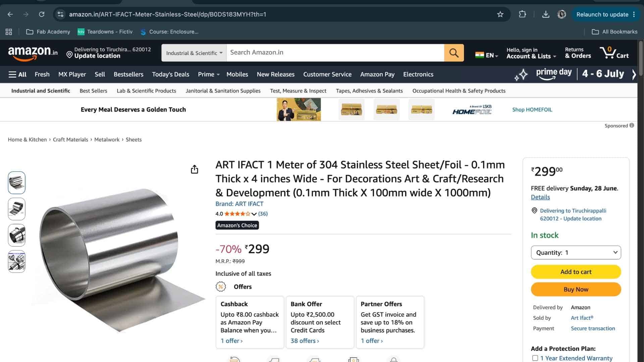Click the Search Amazon.in input field
The width and height of the screenshot is (644, 362).
pyautogui.click(x=335, y=53)
